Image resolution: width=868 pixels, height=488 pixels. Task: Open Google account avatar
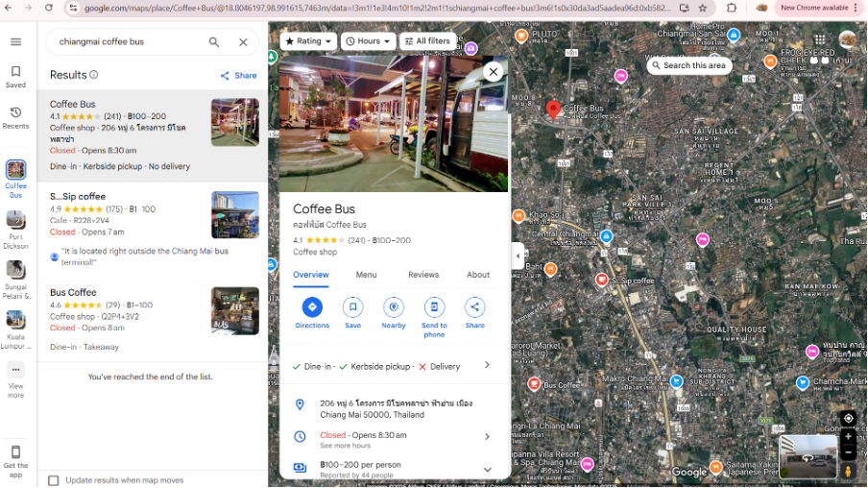coord(848,39)
